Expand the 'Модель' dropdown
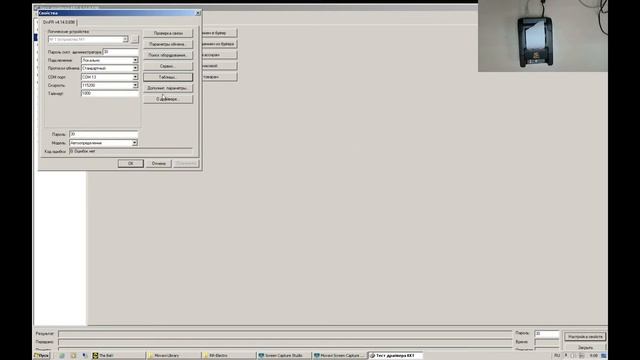 (134, 143)
